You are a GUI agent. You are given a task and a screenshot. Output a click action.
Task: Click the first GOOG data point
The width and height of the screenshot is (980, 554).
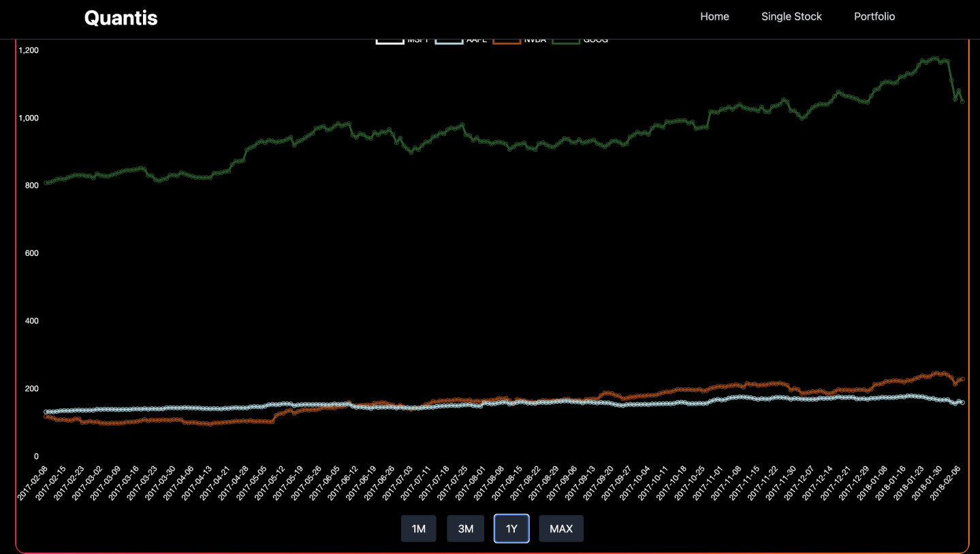click(46, 183)
